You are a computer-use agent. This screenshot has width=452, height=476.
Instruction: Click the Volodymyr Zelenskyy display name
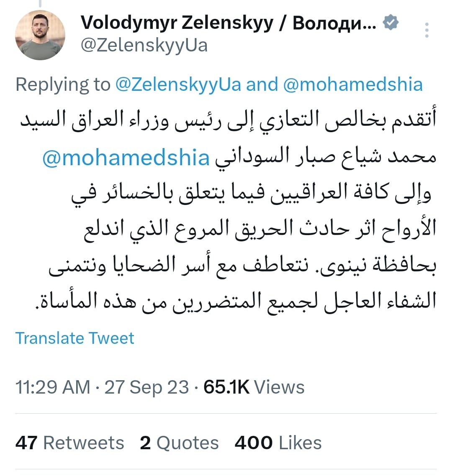[228, 23]
